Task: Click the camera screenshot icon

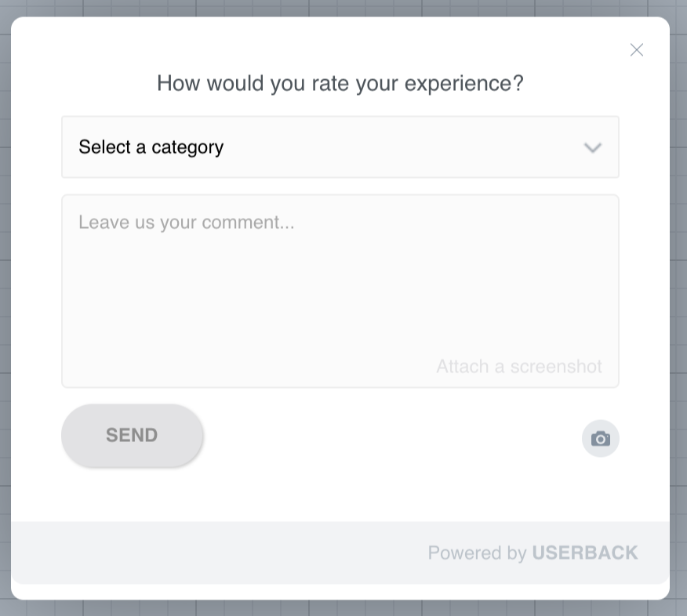Action: [x=600, y=439]
